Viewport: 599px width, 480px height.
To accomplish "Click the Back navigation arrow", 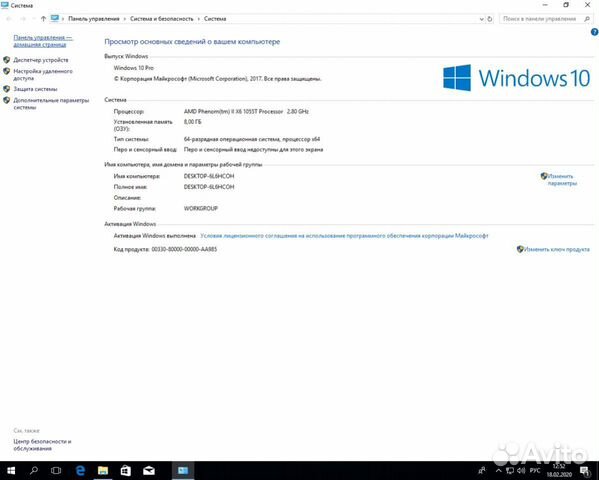I will pyautogui.click(x=9, y=19).
